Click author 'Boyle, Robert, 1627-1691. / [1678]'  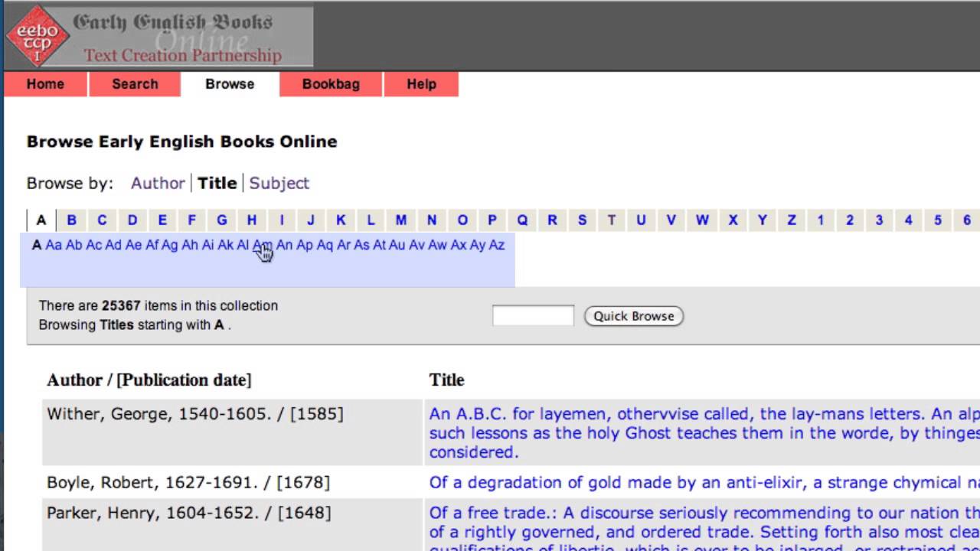point(188,482)
